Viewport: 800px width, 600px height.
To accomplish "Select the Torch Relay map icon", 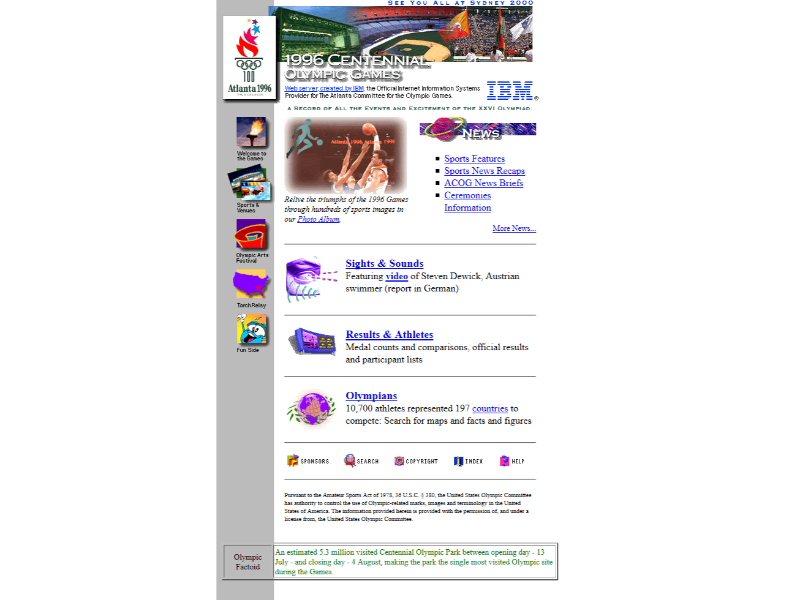I will (251, 285).
